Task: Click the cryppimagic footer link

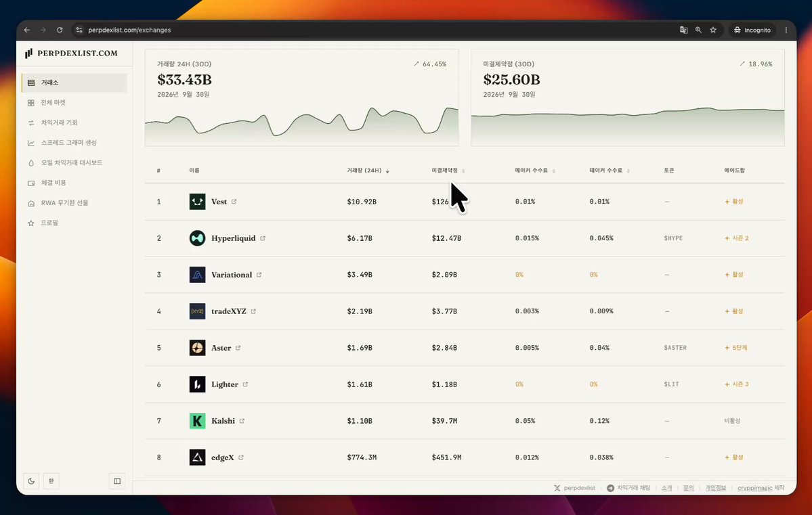Action: (x=754, y=488)
